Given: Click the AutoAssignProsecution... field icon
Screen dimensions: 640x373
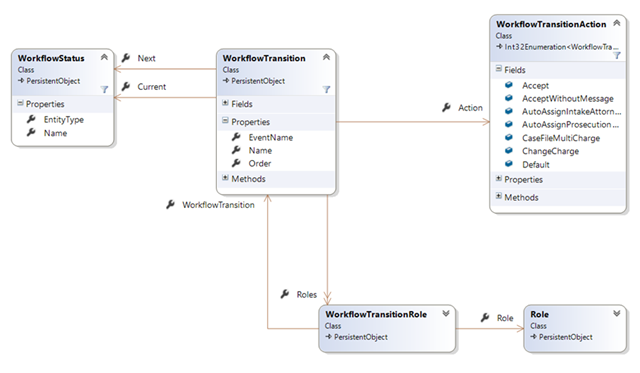Looking at the screenshot, I should [509, 124].
